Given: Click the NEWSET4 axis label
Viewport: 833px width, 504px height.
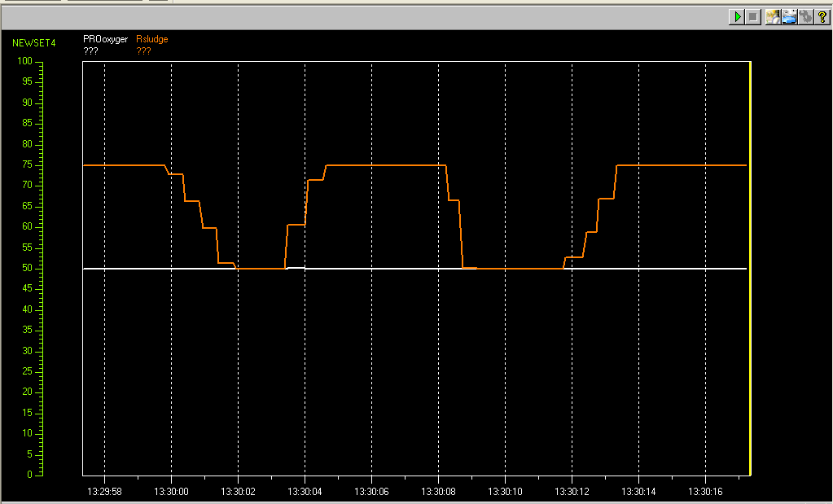Looking at the screenshot, I should (x=34, y=43).
